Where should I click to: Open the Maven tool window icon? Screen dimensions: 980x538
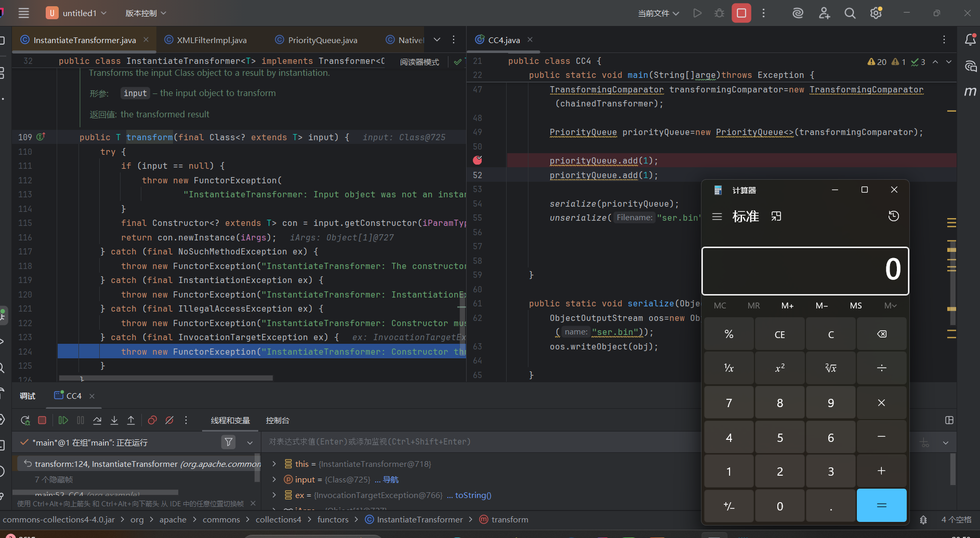click(970, 91)
